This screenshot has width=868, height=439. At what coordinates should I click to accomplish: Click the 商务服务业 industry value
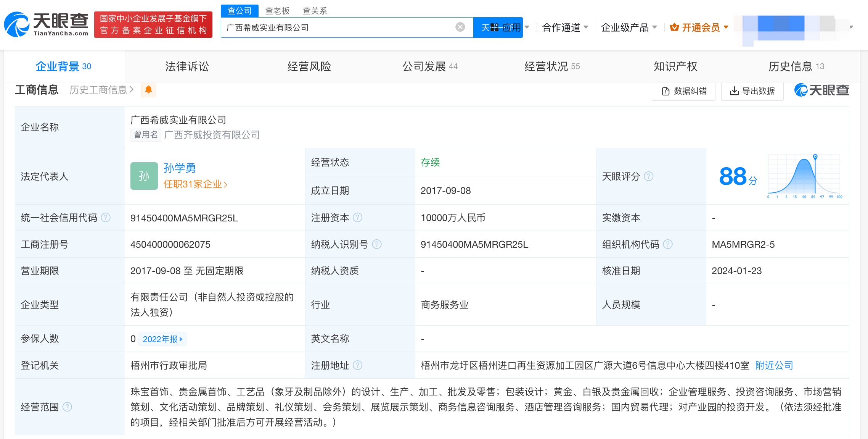(445, 305)
